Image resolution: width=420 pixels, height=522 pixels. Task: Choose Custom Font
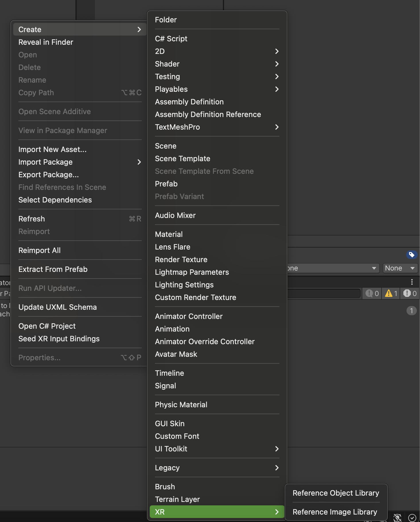217,436
